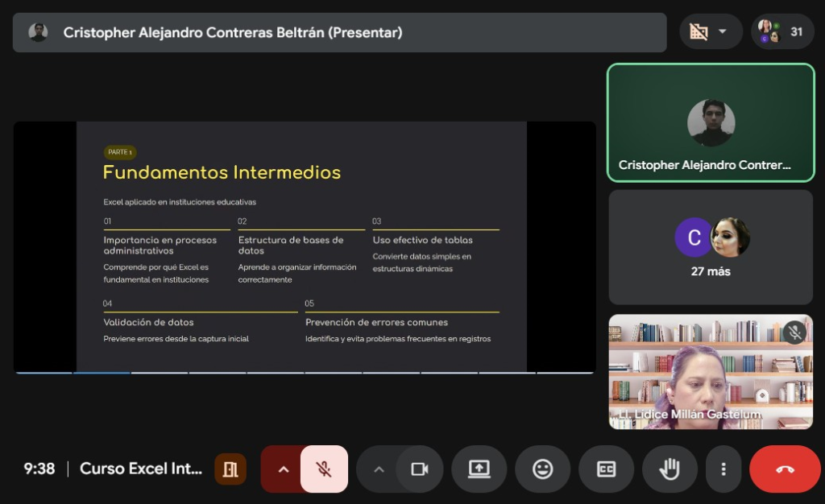Click the share screen present icon

(x=479, y=469)
